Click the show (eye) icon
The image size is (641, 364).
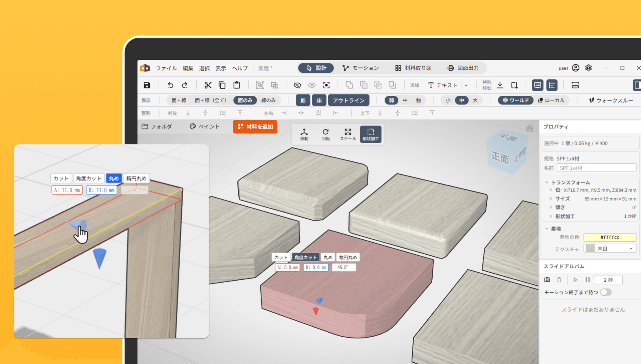tap(312, 85)
